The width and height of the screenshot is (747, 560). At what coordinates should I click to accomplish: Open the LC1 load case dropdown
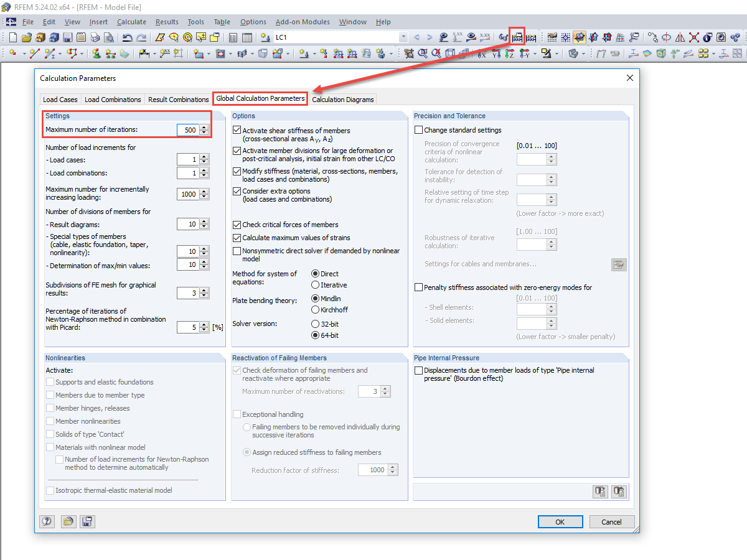point(403,37)
